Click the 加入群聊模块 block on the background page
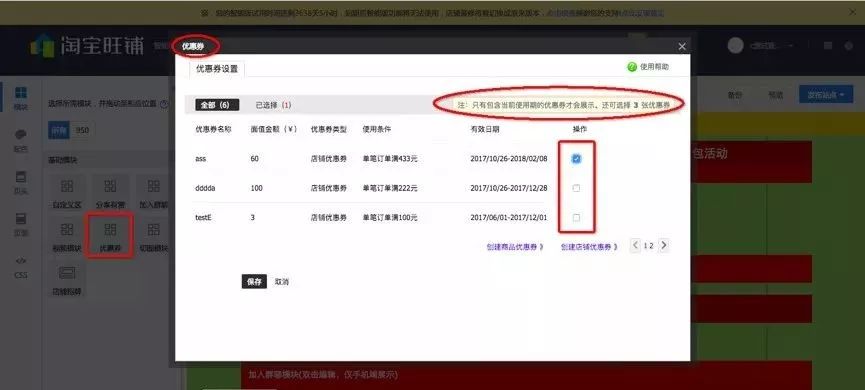Image resolution: width=865 pixels, height=390 pixels. tap(526, 375)
